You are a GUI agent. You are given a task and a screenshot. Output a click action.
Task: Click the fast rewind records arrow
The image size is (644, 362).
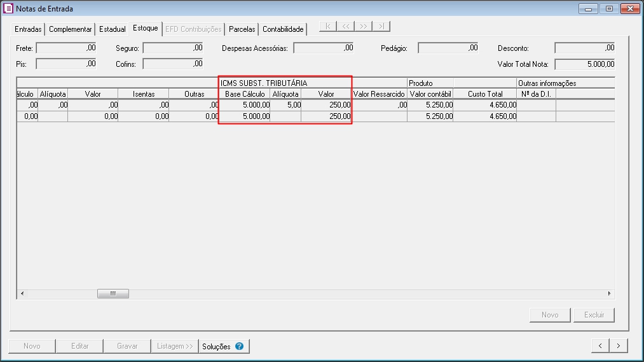pyautogui.click(x=346, y=27)
